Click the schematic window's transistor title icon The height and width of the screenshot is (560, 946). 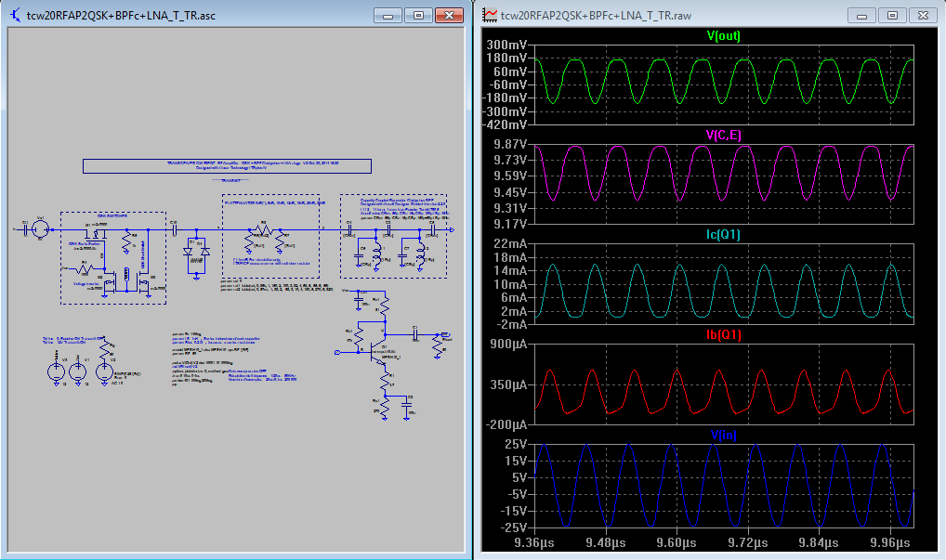pos(16,16)
